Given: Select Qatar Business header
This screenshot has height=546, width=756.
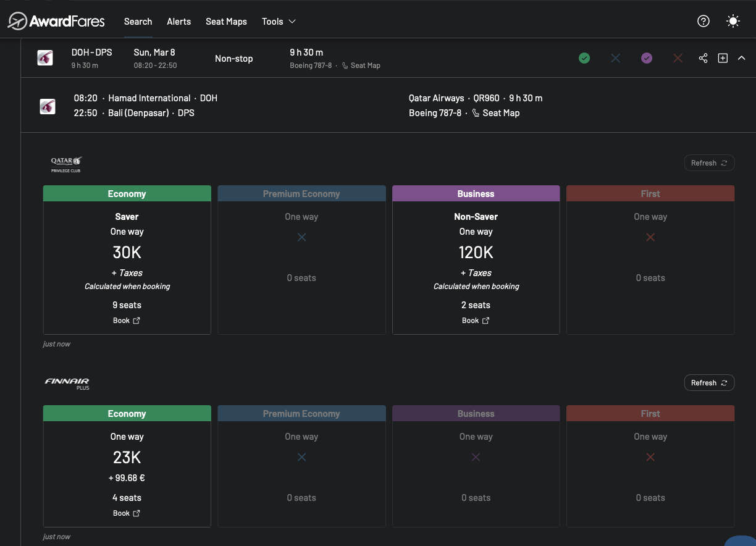Looking at the screenshot, I should click(476, 193).
